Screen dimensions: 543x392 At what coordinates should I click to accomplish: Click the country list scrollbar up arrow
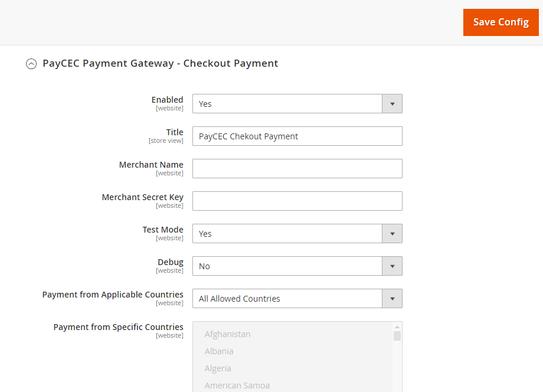[397, 326]
